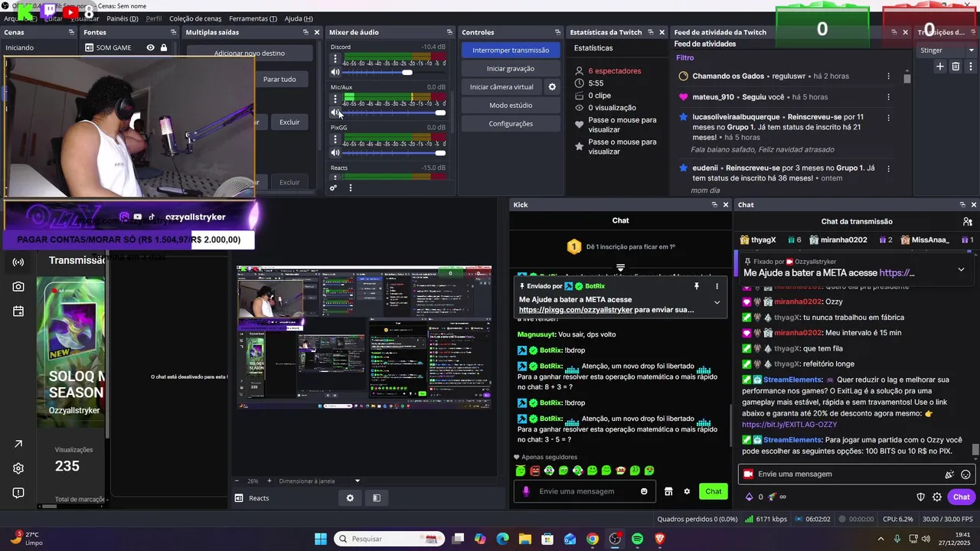Open Kick chat settings gear
The image size is (980, 551).
coord(687,491)
